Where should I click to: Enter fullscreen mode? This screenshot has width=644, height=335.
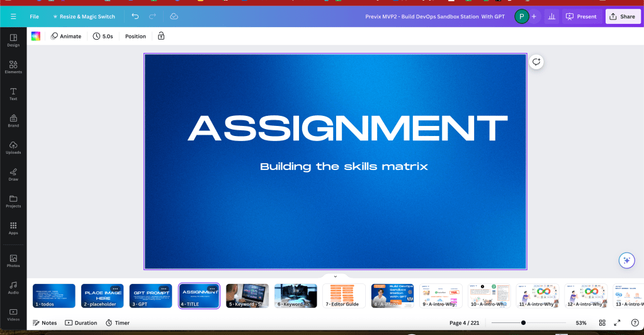click(x=617, y=322)
